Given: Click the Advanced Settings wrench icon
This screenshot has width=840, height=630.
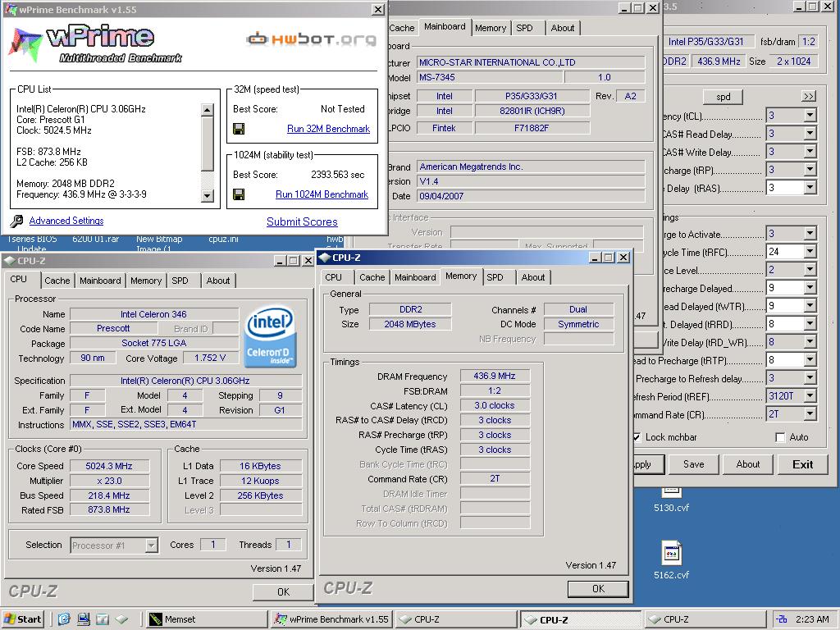Looking at the screenshot, I should [16, 221].
